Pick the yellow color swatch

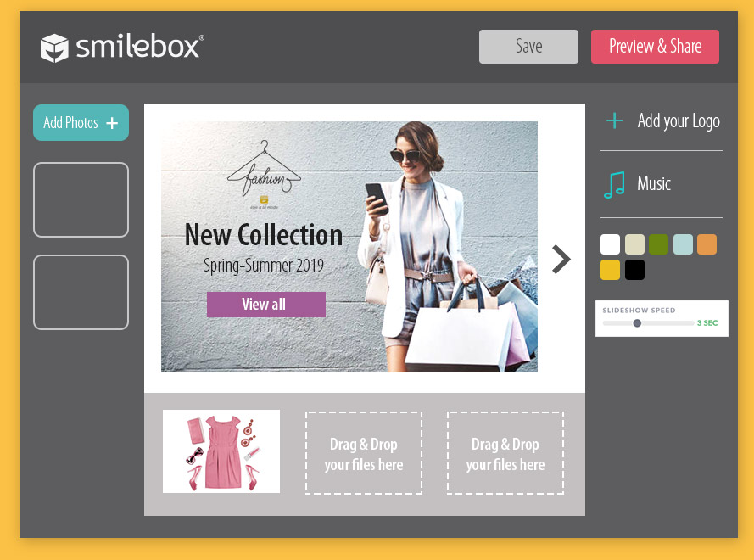611,270
